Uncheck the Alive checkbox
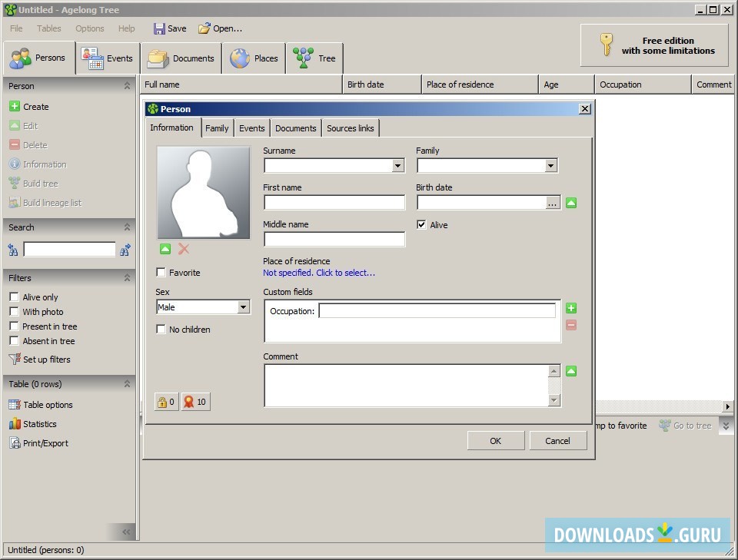738x560 pixels. (x=421, y=225)
